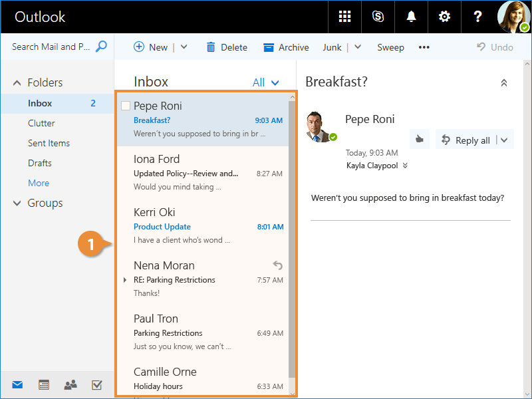
Task: Click the like thumbs-up icon
Action: click(x=419, y=140)
